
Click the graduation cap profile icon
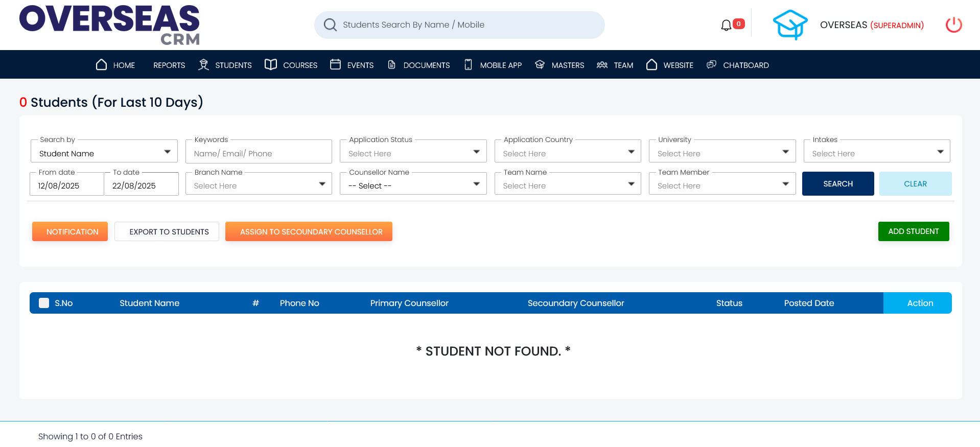[790, 25]
